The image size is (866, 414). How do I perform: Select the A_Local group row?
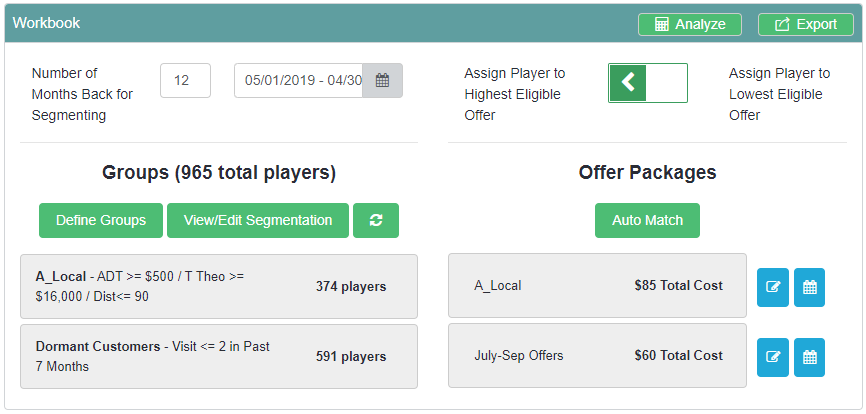pyautogui.click(x=218, y=287)
